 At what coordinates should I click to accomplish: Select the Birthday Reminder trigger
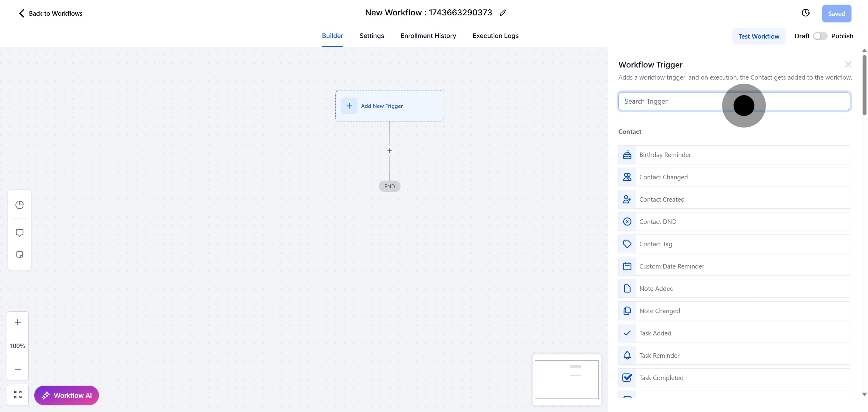click(734, 155)
